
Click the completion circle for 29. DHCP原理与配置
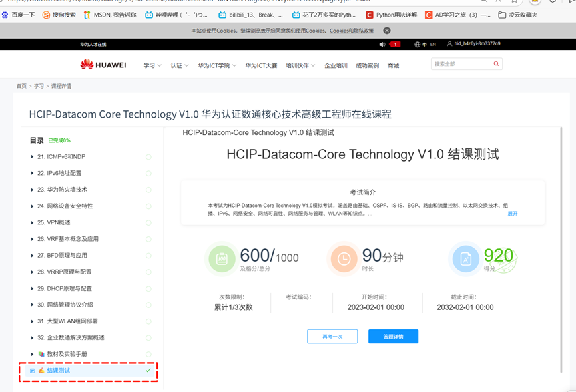click(x=148, y=288)
